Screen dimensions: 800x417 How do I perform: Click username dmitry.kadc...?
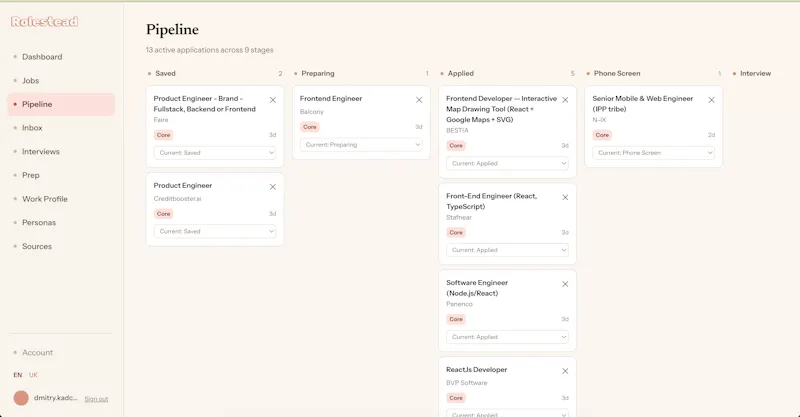(x=56, y=398)
